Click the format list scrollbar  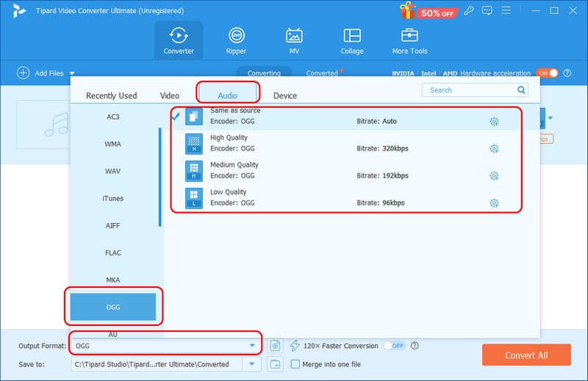[x=160, y=177]
